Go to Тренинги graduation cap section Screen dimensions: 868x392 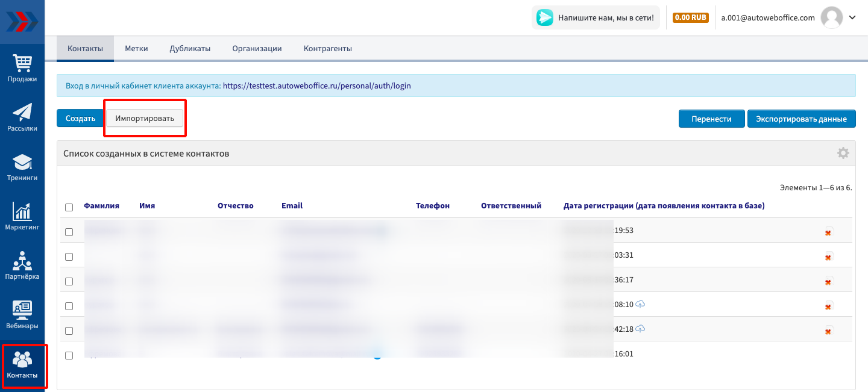tap(22, 167)
